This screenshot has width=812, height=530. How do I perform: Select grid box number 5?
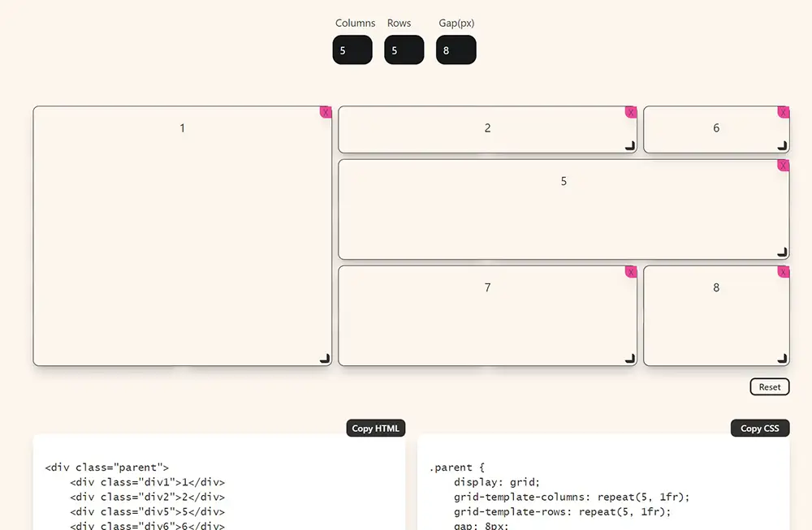[x=564, y=209]
